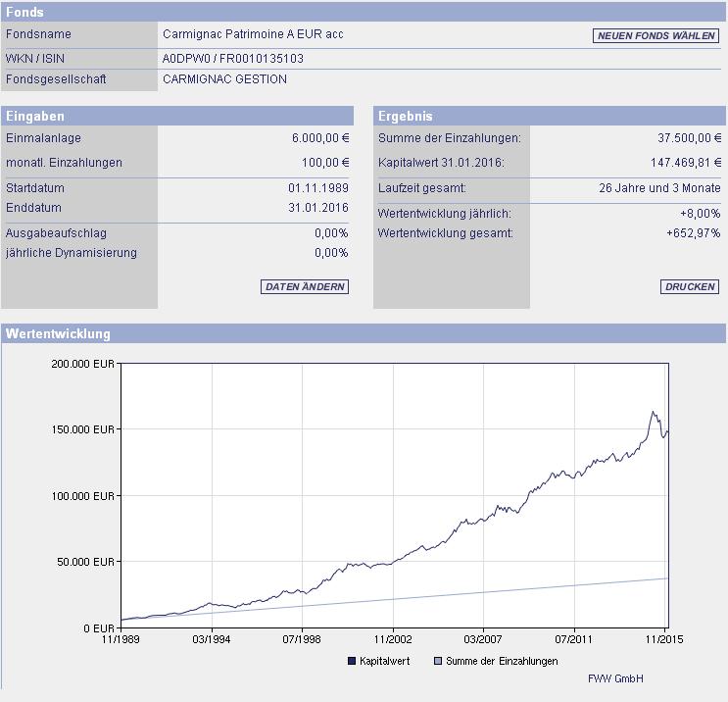Click the Enddatum value 31.01.2016

[x=318, y=207]
